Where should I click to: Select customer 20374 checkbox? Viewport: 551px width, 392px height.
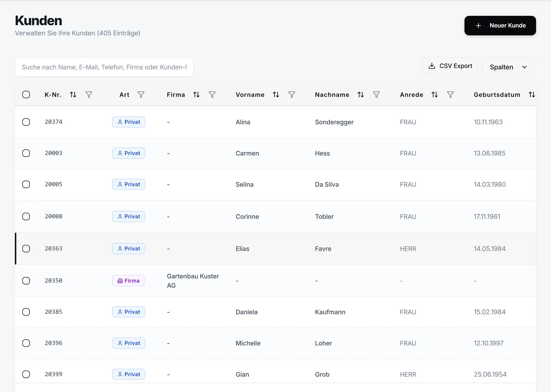pos(26,122)
